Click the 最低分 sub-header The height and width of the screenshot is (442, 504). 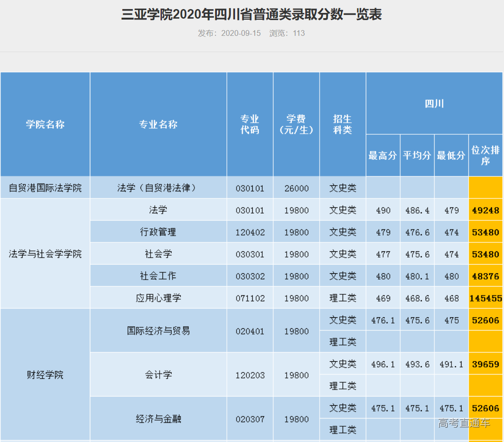(451, 155)
